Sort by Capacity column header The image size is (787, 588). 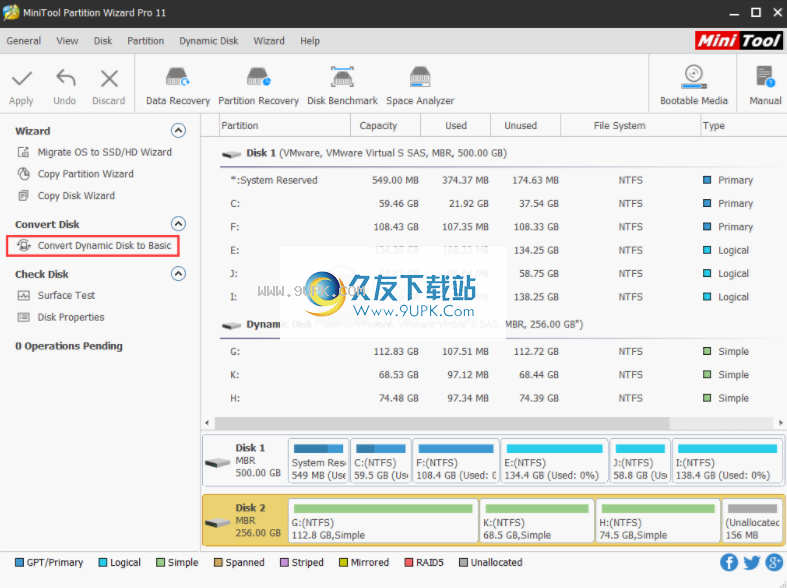(385, 125)
